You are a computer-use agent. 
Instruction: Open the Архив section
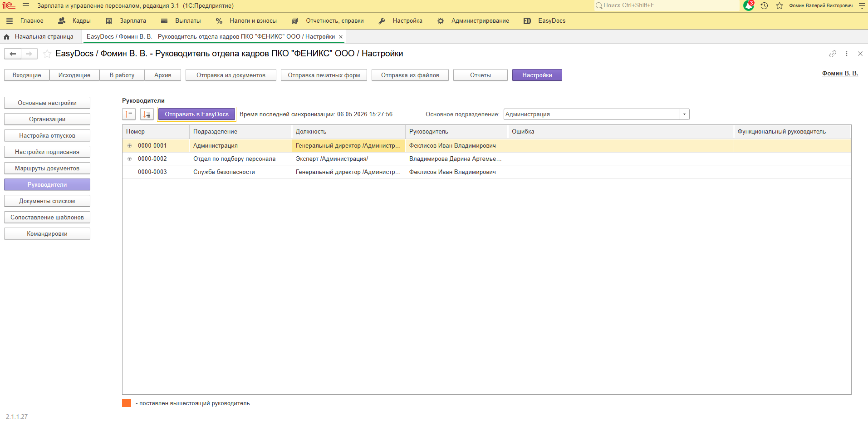coord(163,75)
